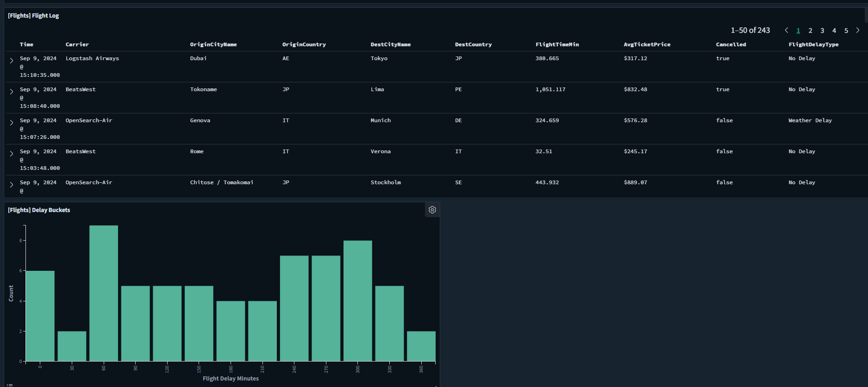The width and height of the screenshot is (868, 387).
Task: Click the 'Genova' origin city cell
Action: coord(200,120)
